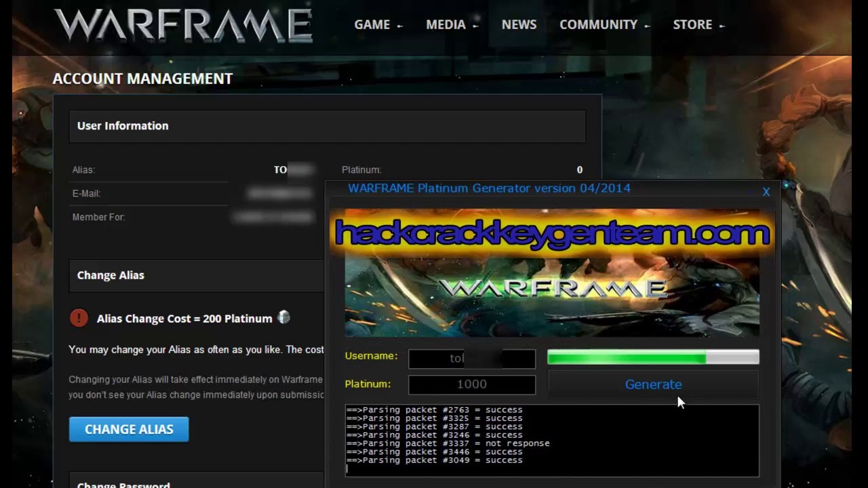Click the log line 'Parsing packet #3337 = not response'
Screen dimensions: 868x488
point(448,443)
